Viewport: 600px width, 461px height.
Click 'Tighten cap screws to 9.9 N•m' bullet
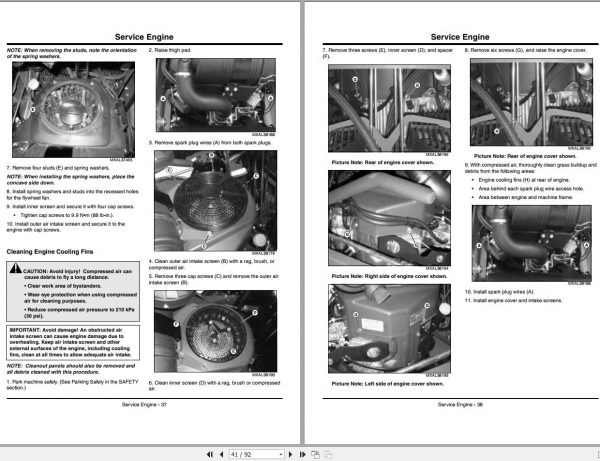coord(67,215)
